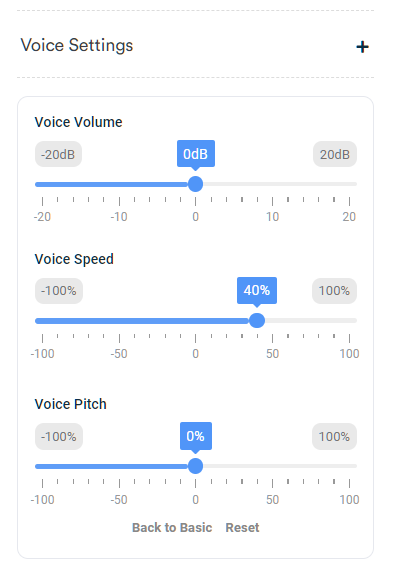Reset the voice settings
This screenshot has height=565, width=395.
click(x=242, y=528)
